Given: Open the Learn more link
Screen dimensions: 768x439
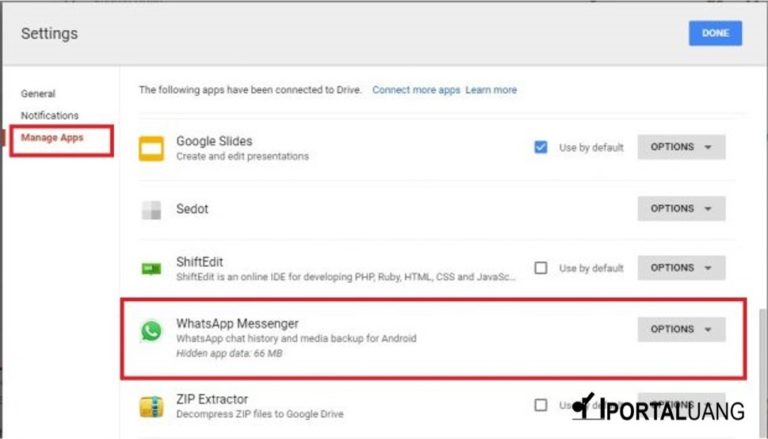Looking at the screenshot, I should (491, 90).
